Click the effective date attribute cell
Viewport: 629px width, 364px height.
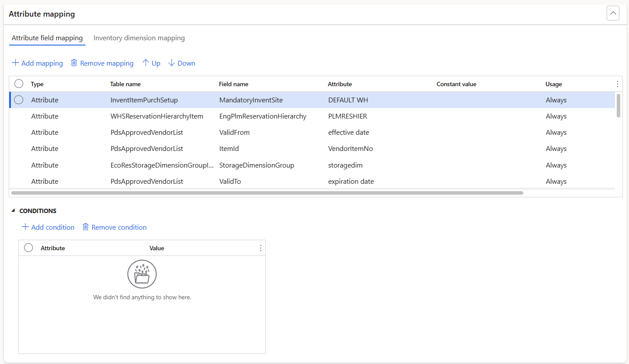[x=348, y=133]
